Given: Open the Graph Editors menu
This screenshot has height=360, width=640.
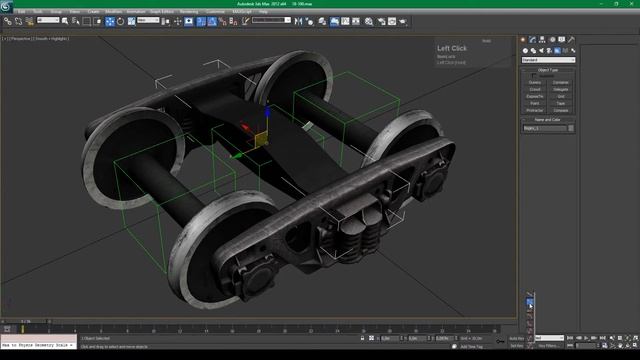Looking at the screenshot, I should (x=162, y=12).
